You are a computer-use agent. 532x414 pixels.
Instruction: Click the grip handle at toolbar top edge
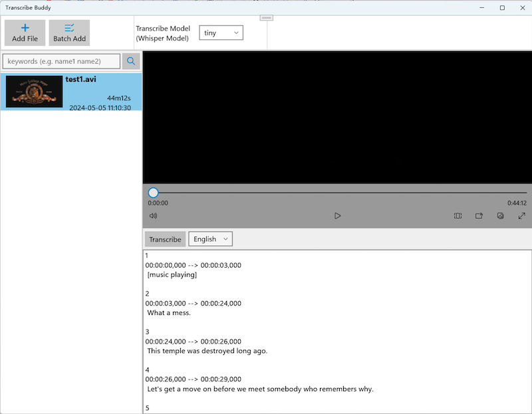point(266,18)
